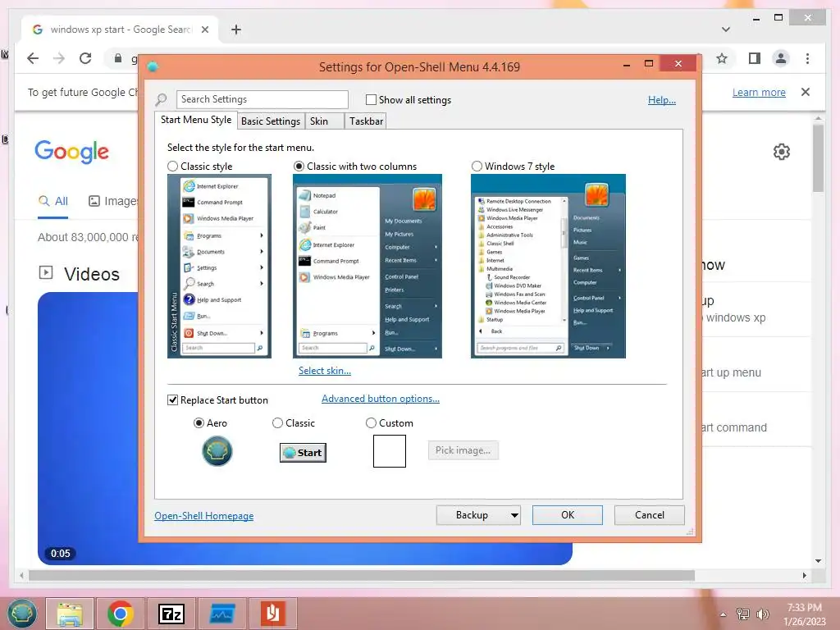This screenshot has width=840, height=630.
Task: Click the Chrome forward arrow
Action: point(59,58)
